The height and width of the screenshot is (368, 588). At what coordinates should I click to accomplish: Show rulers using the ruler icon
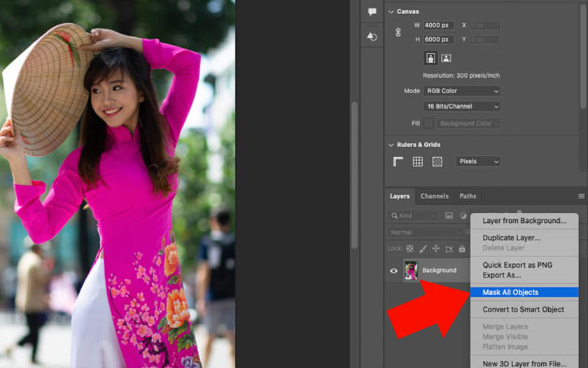point(398,161)
